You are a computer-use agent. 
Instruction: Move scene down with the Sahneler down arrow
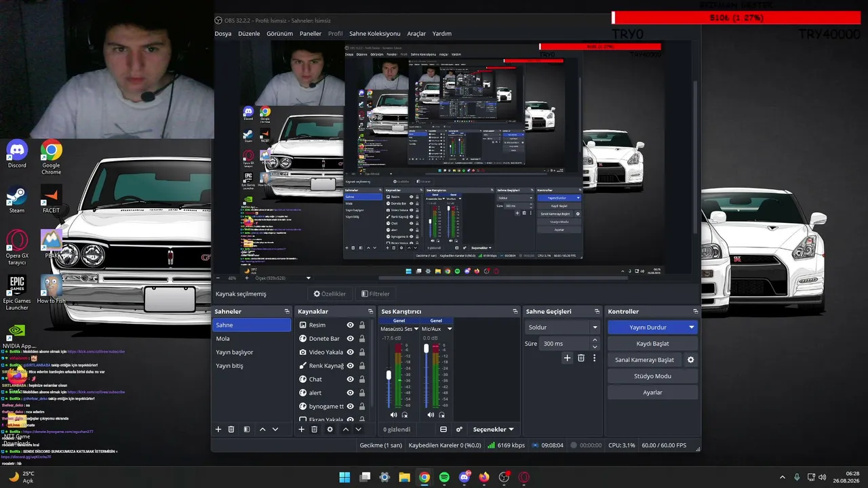(275, 429)
